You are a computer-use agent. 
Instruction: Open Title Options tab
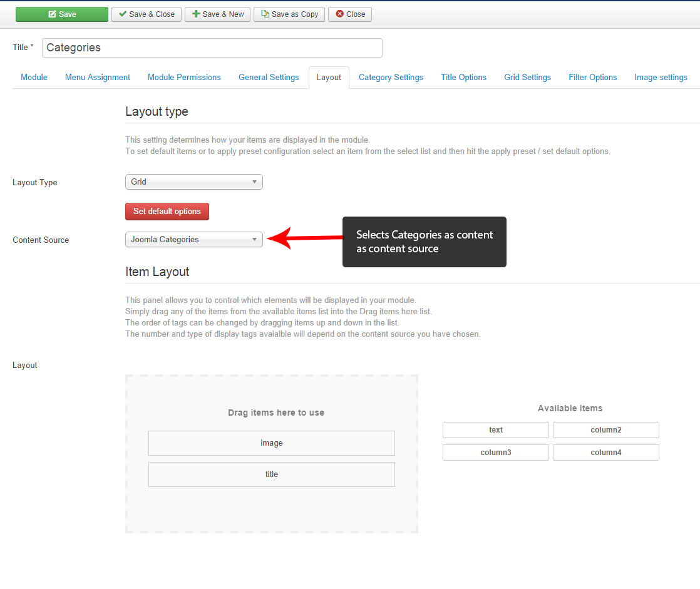(x=463, y=77)
